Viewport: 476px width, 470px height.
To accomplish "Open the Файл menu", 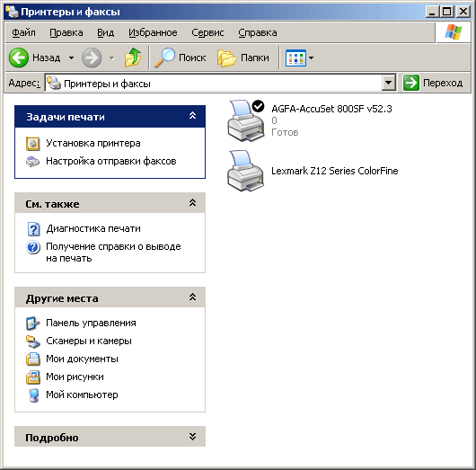I will [23, 32].
